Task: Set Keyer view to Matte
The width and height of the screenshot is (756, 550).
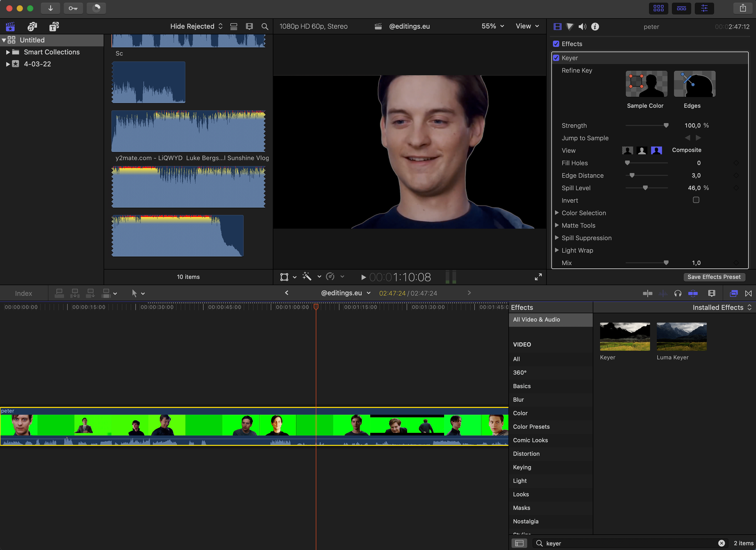Action: click(642, 151)
